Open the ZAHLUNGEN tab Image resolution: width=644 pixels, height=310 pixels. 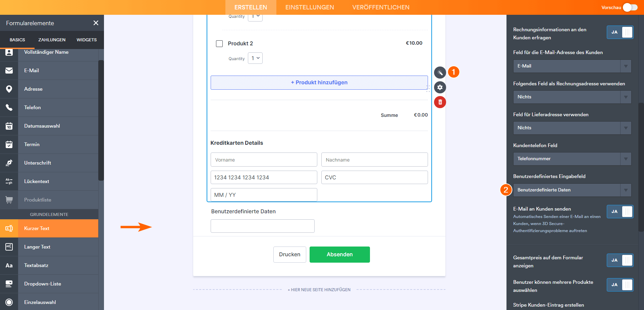(x=52, y=40)
